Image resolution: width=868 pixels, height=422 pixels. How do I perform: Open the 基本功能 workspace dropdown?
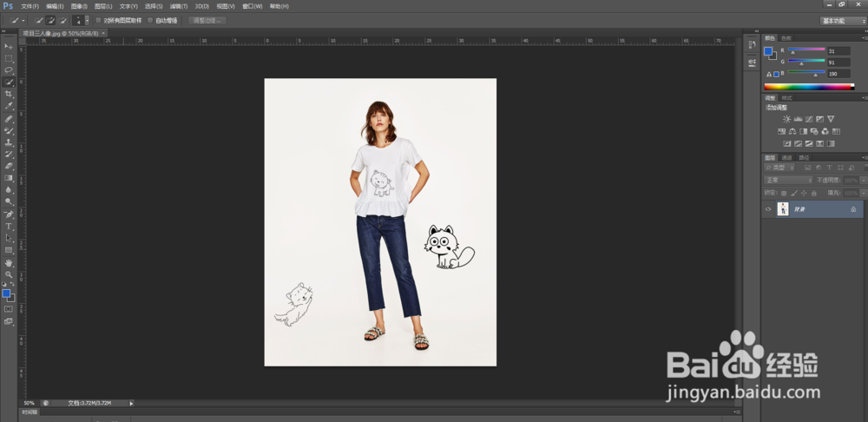coord(843,21)
